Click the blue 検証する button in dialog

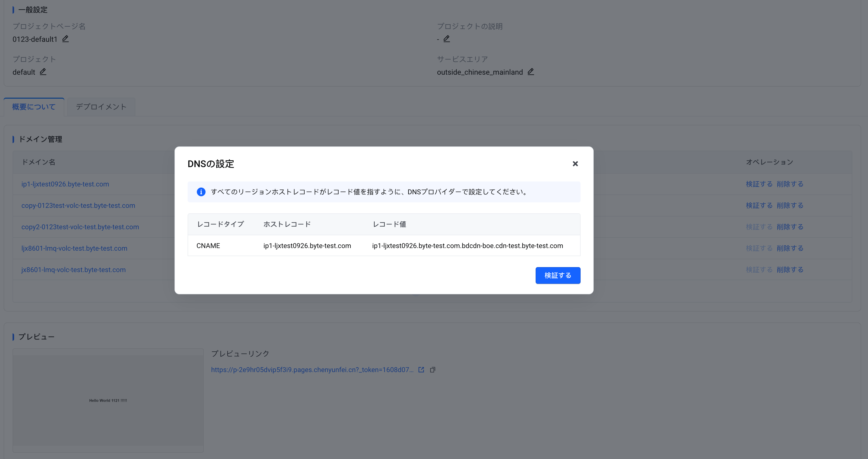pos(558,275)
